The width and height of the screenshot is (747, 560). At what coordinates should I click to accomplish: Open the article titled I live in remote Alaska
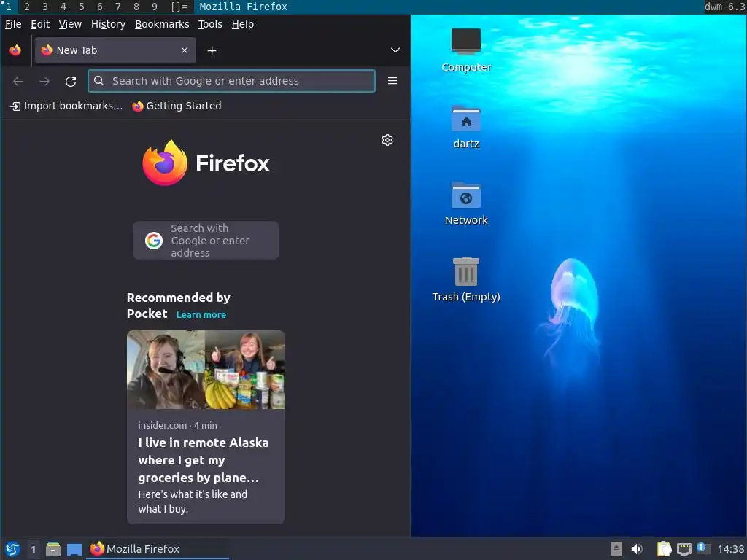click(204, 460)
